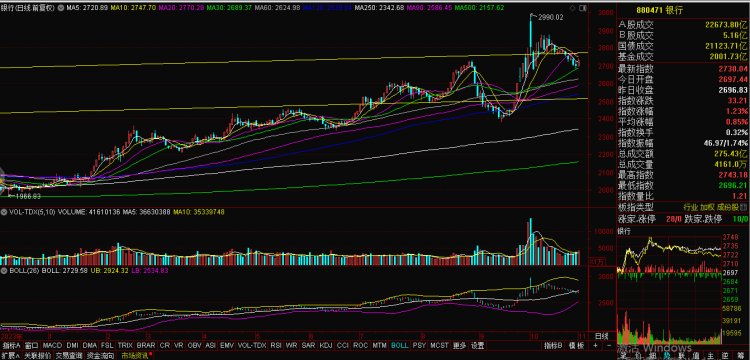Select the active BOLL indicator tab

399,345
